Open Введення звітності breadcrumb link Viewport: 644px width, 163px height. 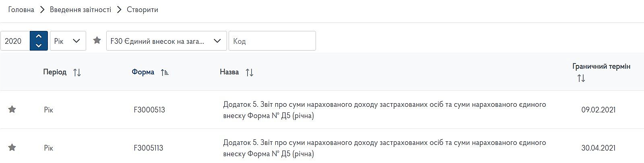point(80,10)
